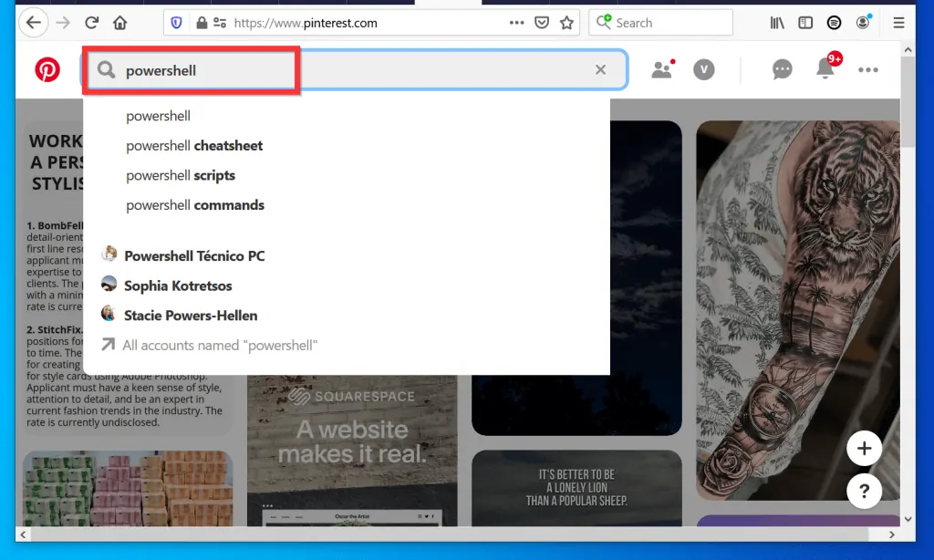Expand the plus button on the tiger pin
The image size is (934, 560).
click(864, 448)
